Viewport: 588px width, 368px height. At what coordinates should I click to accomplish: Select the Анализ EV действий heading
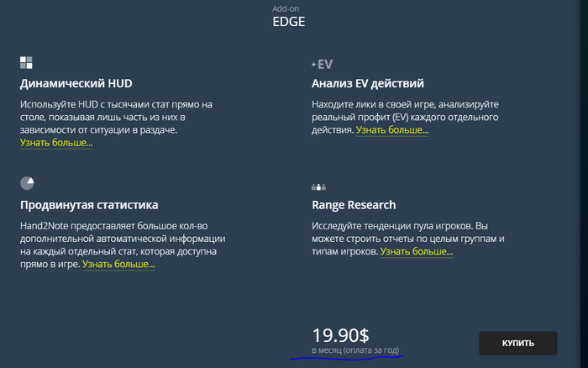367,84
